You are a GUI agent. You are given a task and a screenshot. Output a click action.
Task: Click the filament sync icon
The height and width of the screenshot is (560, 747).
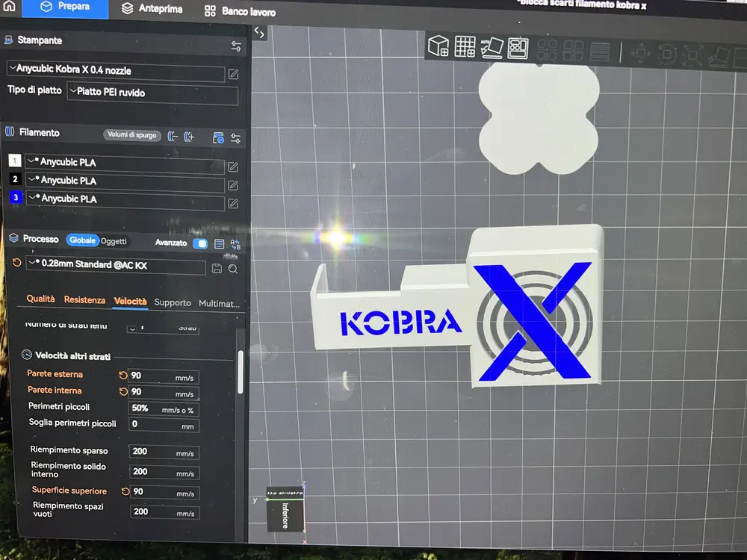(218, 138)
